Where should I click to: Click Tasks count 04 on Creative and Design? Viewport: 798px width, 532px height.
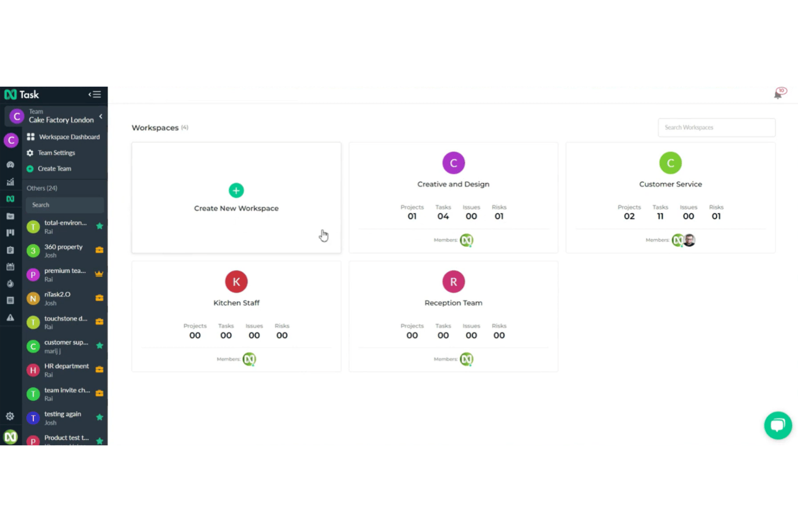[443, 216]
